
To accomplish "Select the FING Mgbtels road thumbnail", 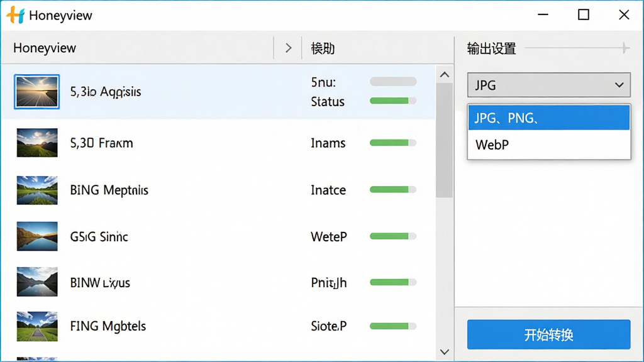I will click(37, 326).
